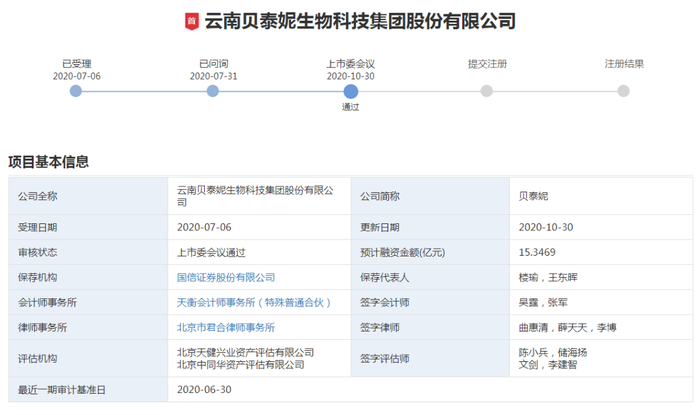This screenshot has height=415, width=700.
Task: Open the 北京市君合律师事务所 link
Action: pyautogui.click(x=226, y=328)
